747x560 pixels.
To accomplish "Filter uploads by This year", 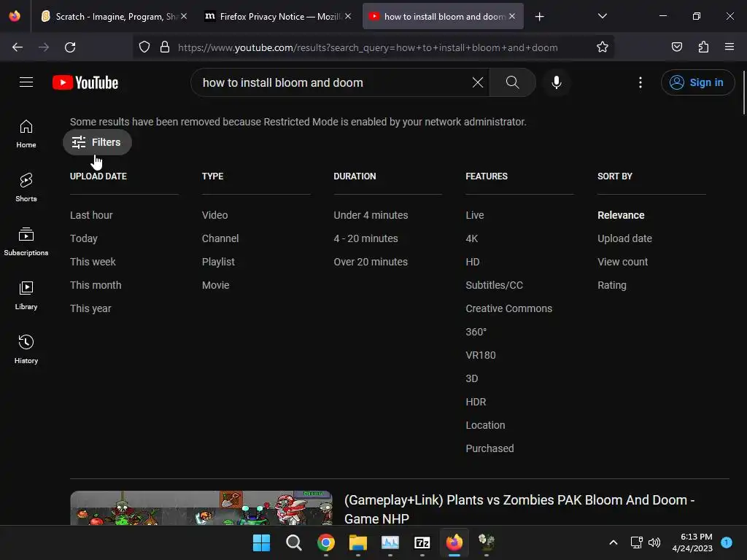I will (90, 308).
